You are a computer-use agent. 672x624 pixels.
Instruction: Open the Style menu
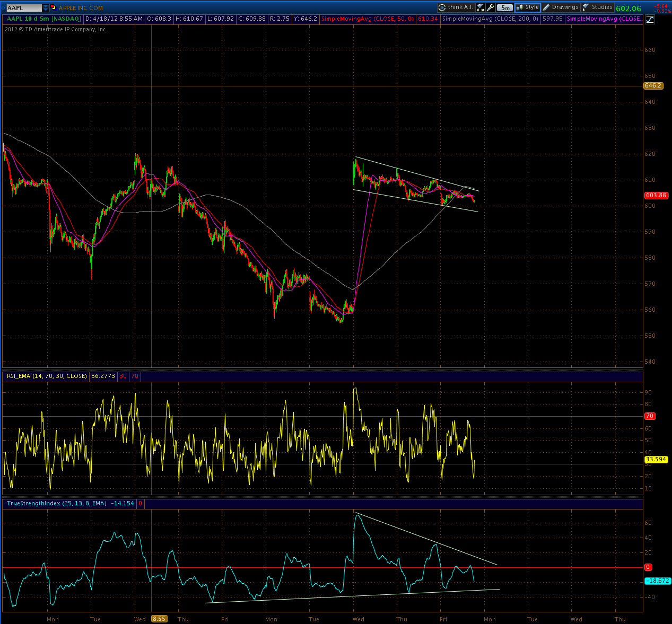pyautogui.click(x=528, y=7)
